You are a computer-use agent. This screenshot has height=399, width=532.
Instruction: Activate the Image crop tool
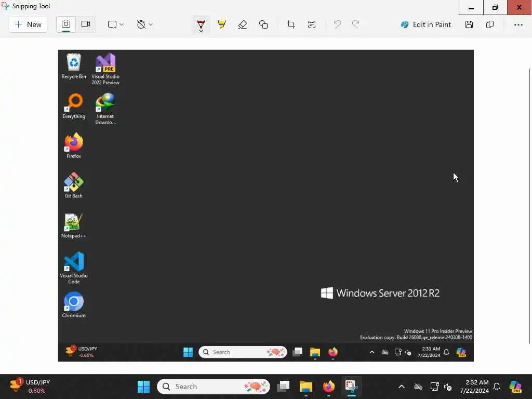(x=291, y=24)
